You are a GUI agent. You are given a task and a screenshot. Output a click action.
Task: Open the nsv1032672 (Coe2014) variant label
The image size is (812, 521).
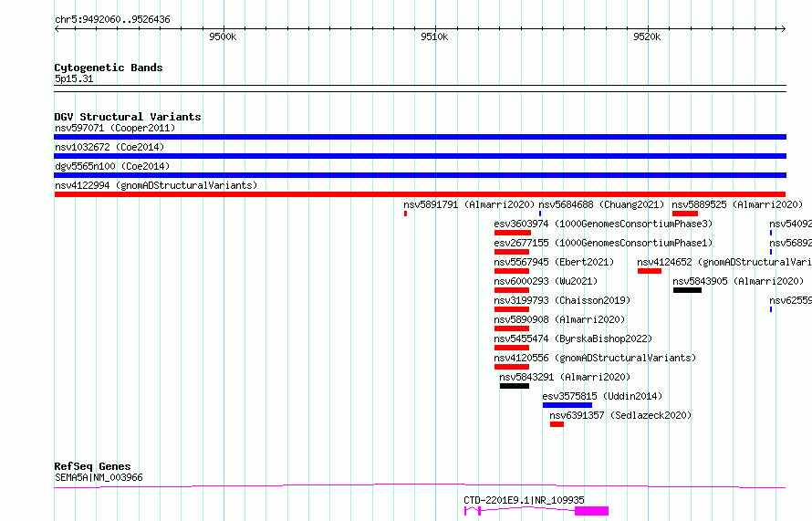[109, 147]
